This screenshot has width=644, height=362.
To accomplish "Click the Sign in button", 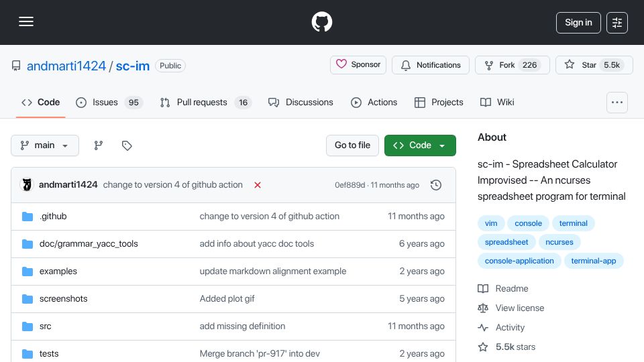I will [578, 23].
